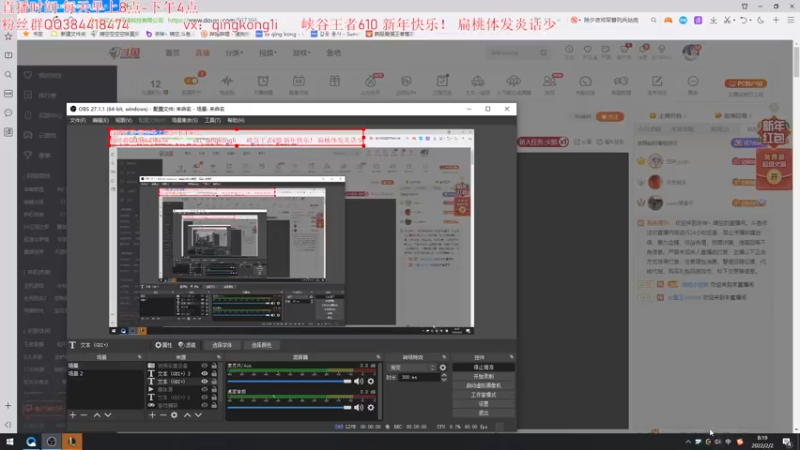Undock the Audio Mixer panel
The height and width of the screenshot is (450, 800).
tap(378, 357)
